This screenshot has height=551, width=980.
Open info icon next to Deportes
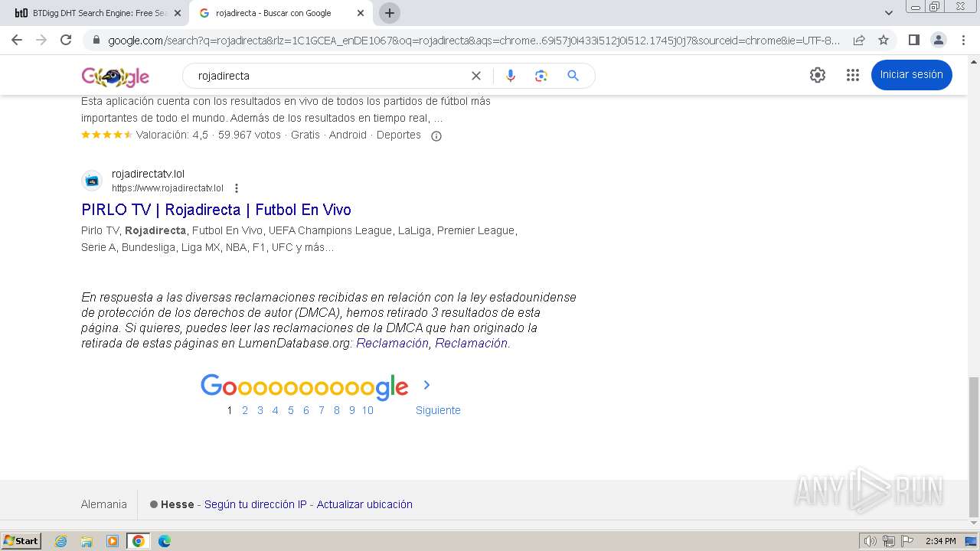tap(436, 136)
